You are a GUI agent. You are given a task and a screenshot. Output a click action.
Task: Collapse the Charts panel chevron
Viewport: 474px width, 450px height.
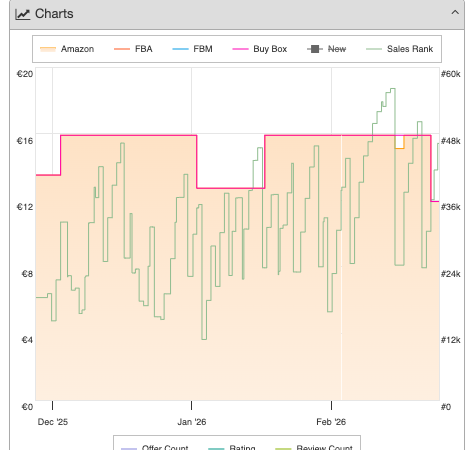click(x=455, y=13)
